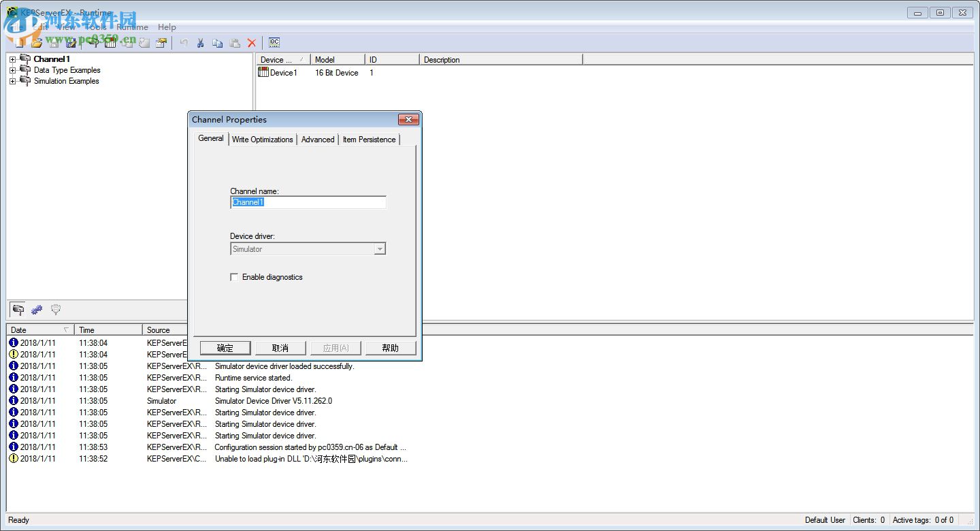This screenshot has height=531, width=980.
Task: Open the View menu
Action: click(x=66, y=27)
